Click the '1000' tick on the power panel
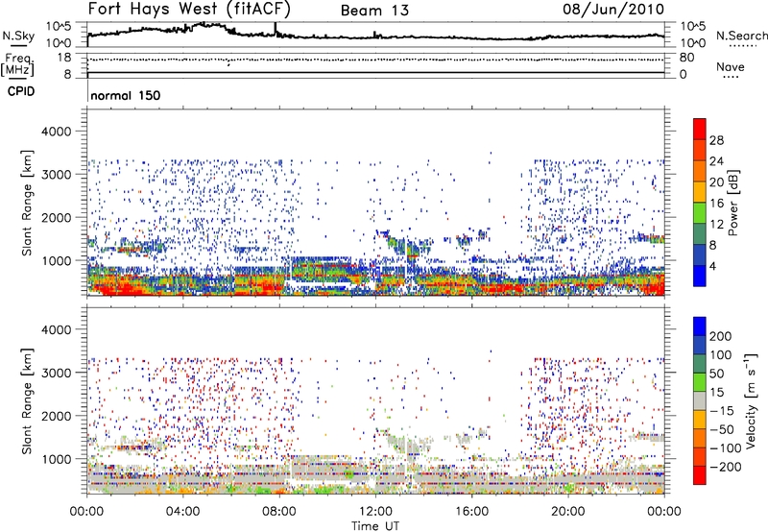Screen dimensions: 768x532 (56, 260)
